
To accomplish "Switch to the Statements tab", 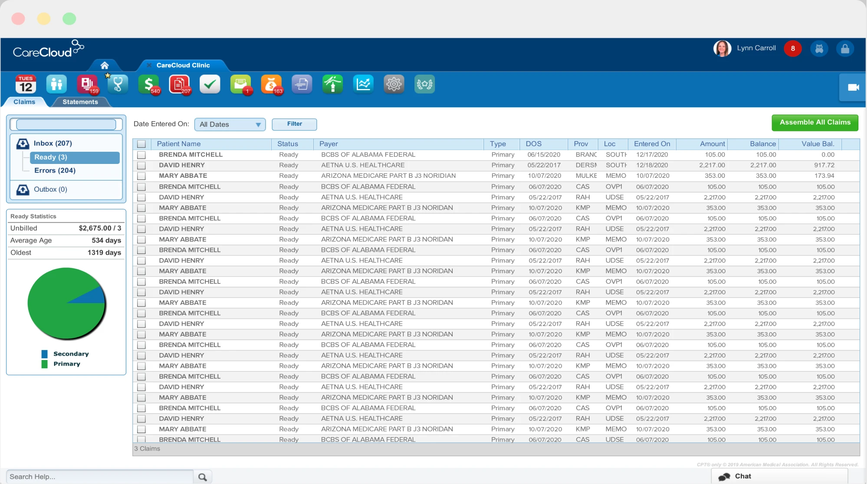I will pos(80,102).
